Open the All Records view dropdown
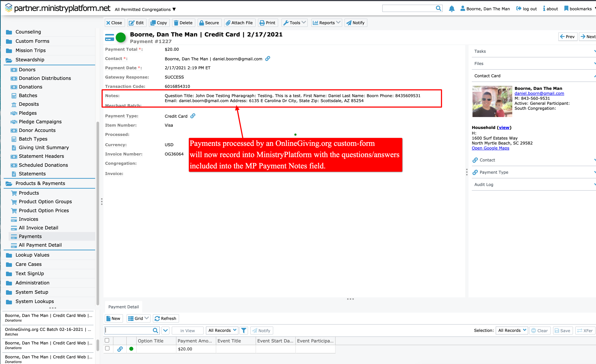Image resolution: width=596 pixels, height=364 pixels. click(222, 330)
